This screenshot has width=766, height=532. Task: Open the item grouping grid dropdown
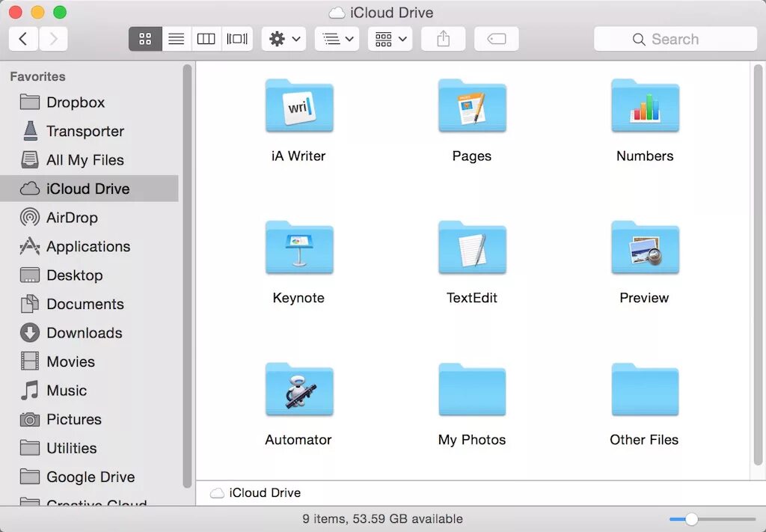(x=390, y=39)
